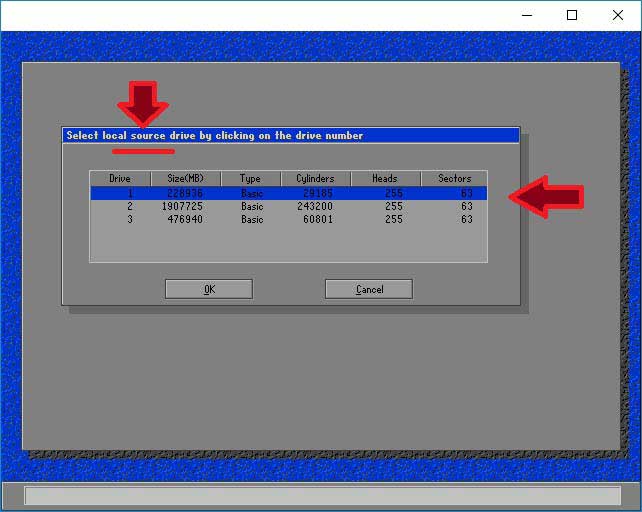This screenshot has width=642, height=512.
Task: Click the Type column header
Action: point(250,178)
